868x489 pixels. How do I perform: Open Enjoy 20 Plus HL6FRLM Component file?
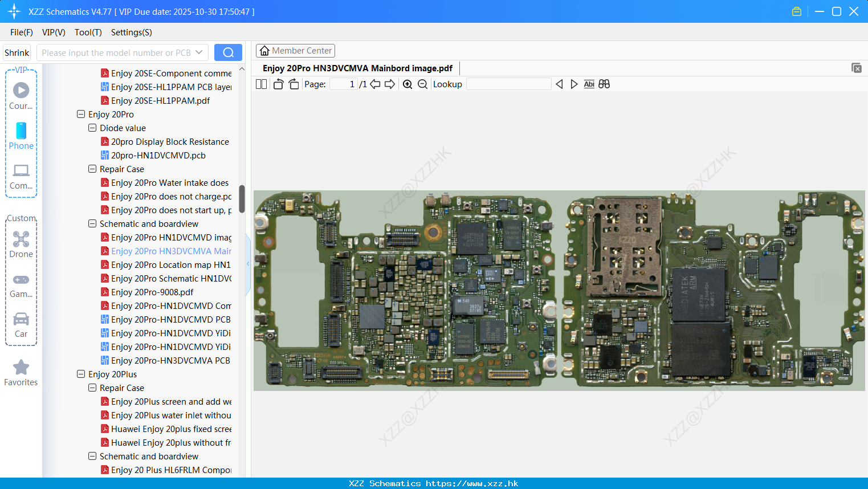[166, 470]
